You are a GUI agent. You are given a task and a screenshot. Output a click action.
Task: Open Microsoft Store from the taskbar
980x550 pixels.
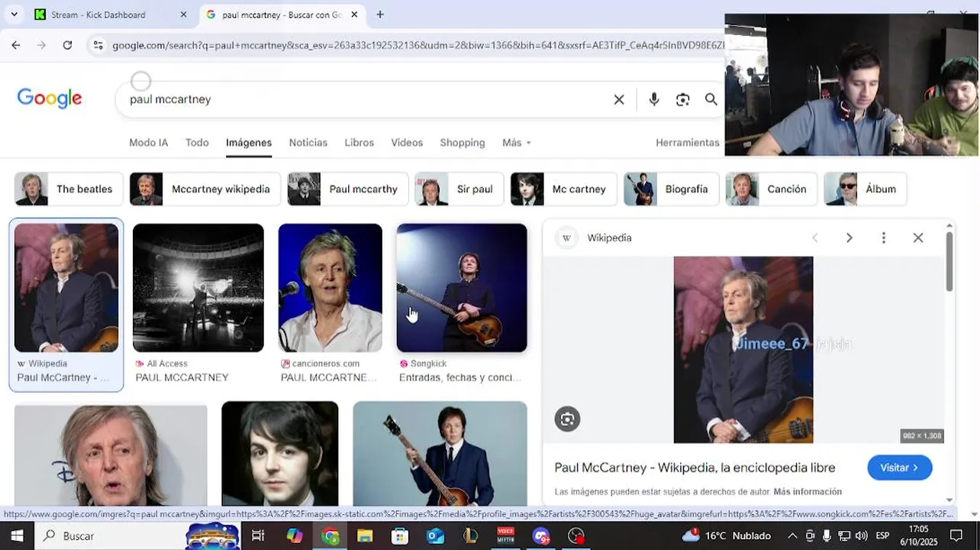point(400,535)
